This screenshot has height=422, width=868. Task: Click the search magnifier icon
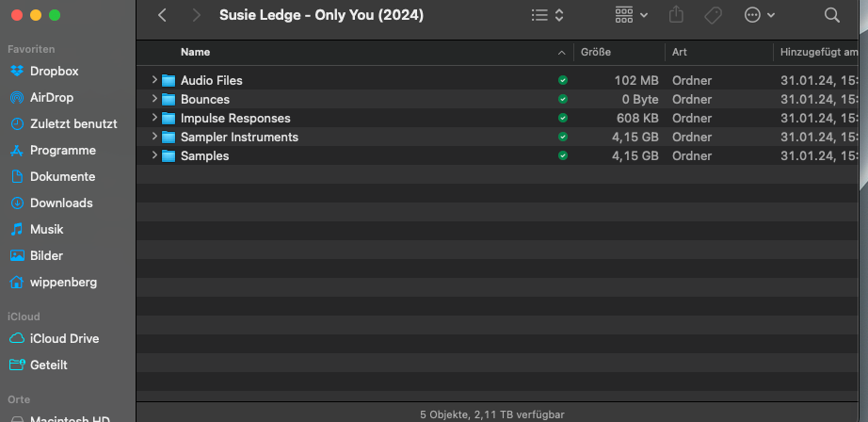click(831, 15)
